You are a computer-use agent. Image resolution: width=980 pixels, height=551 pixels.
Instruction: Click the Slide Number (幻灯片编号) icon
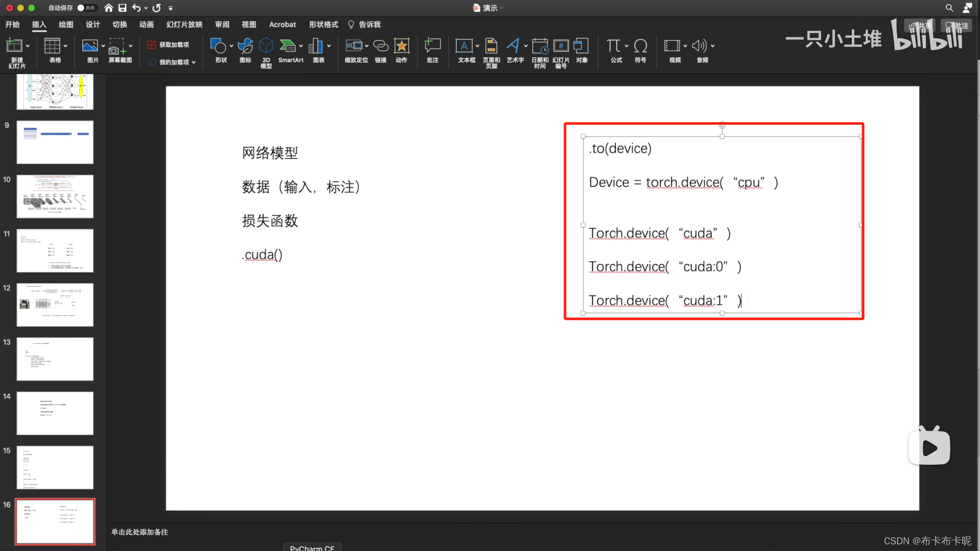[561, 46]
